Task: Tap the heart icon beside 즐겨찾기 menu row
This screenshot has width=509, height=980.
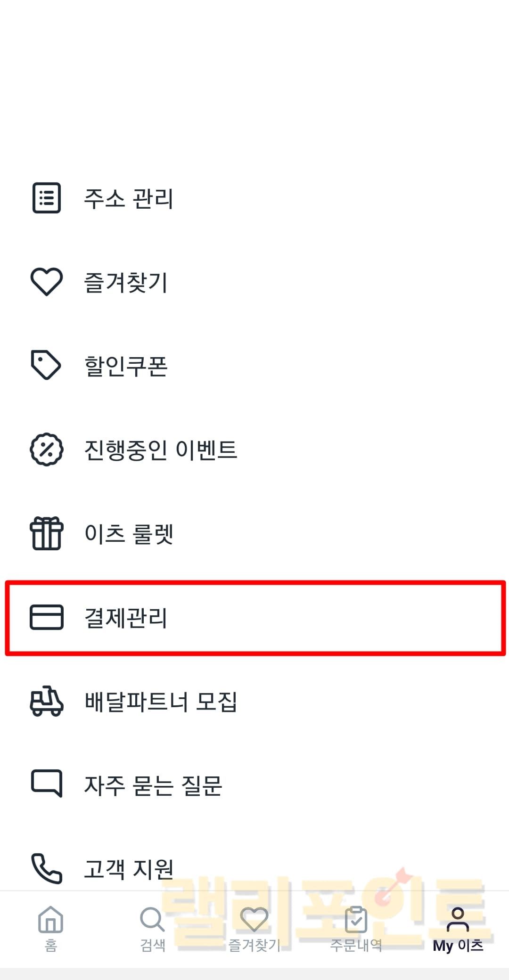Action: 46,282
